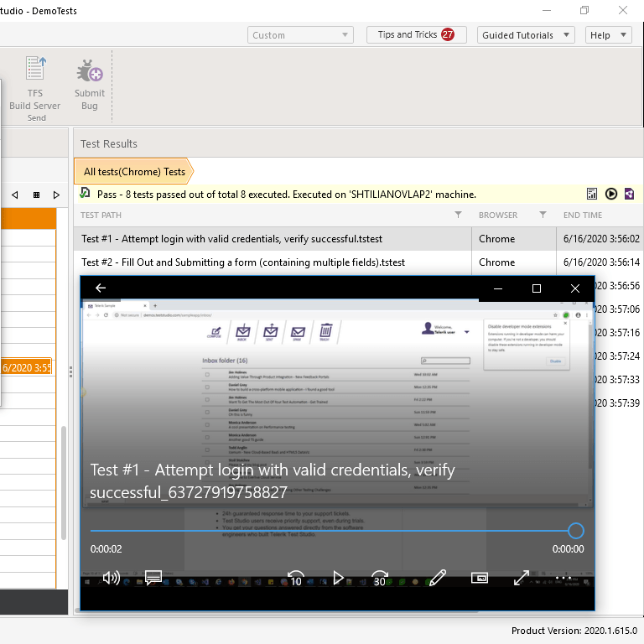Skip forward 30 seconds in video
Image resolution: width=644 pixels, height=644 pixels.
click(x=380, y=579)
